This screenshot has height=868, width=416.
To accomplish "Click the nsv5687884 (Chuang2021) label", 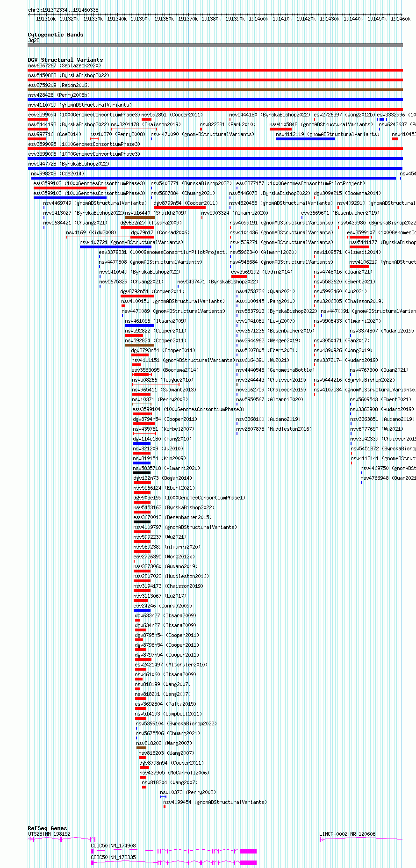I will pyautogui.click(x=183, y=194).
